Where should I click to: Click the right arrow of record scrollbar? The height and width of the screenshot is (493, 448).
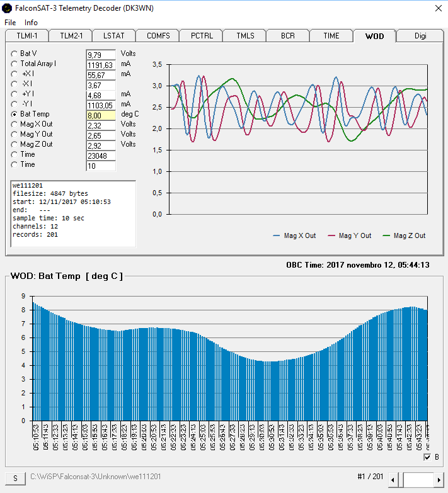pos(439,480)
